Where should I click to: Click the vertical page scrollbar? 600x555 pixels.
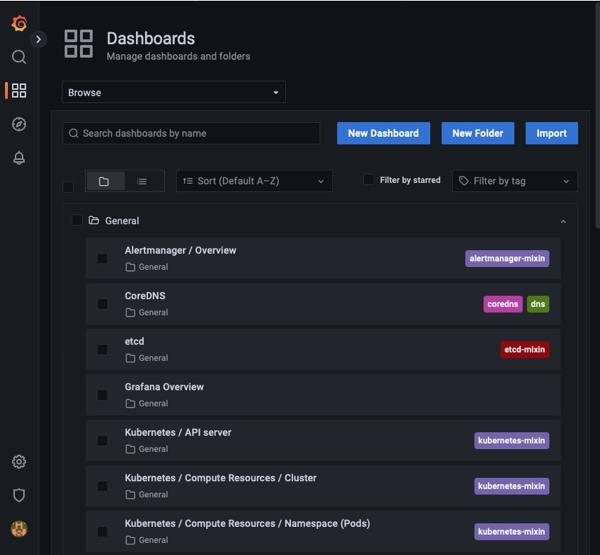tap(597, 115)
